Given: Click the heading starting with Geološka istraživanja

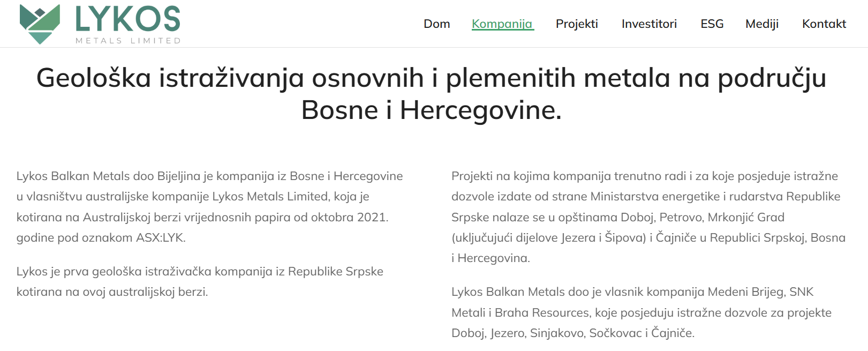Looking at the screenshot, I should pyautogui.click(x=431, y=78).
